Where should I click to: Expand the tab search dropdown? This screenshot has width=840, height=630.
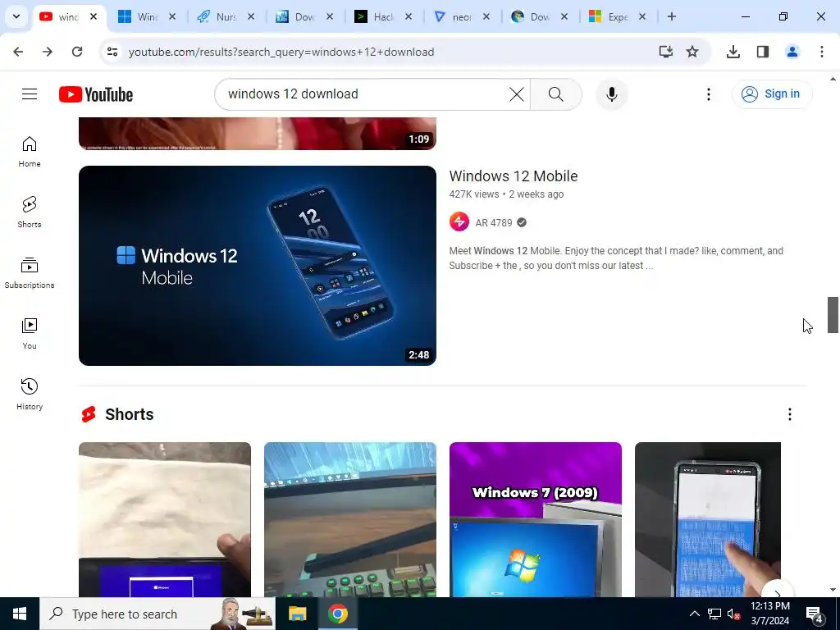click(16, 16)
